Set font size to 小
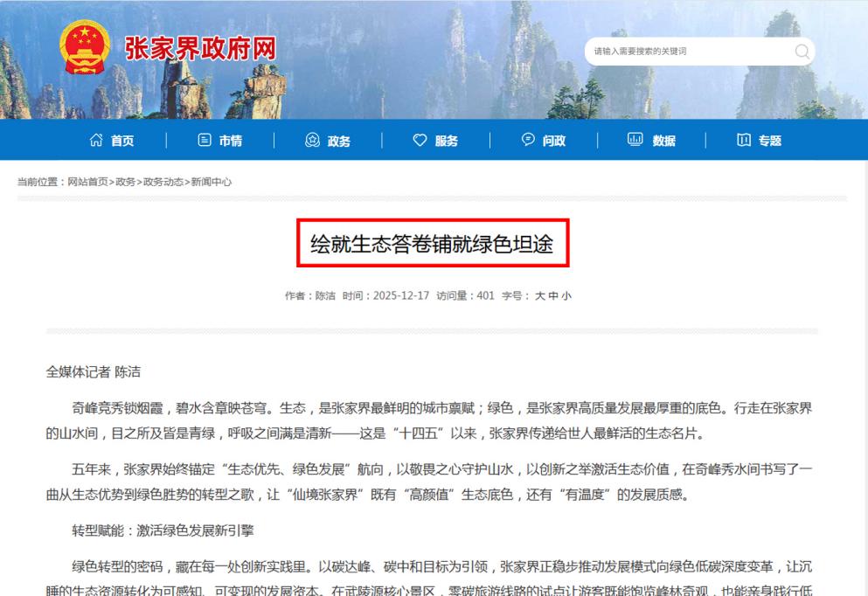 pyautogui.click(x=566, y=296)
